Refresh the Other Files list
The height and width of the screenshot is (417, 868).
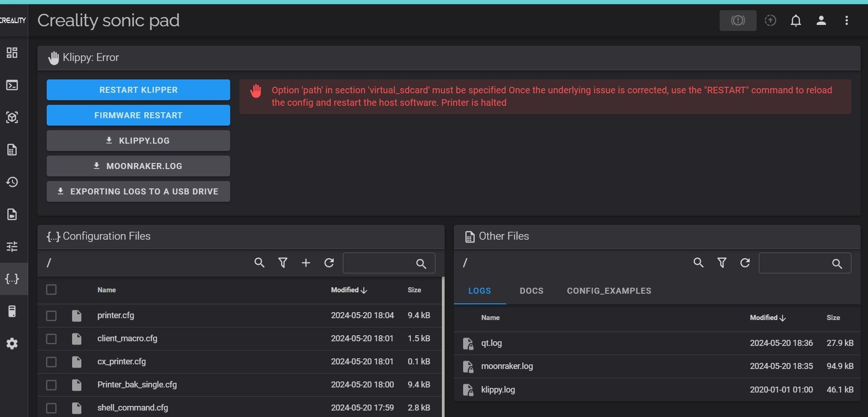(745, 263)
